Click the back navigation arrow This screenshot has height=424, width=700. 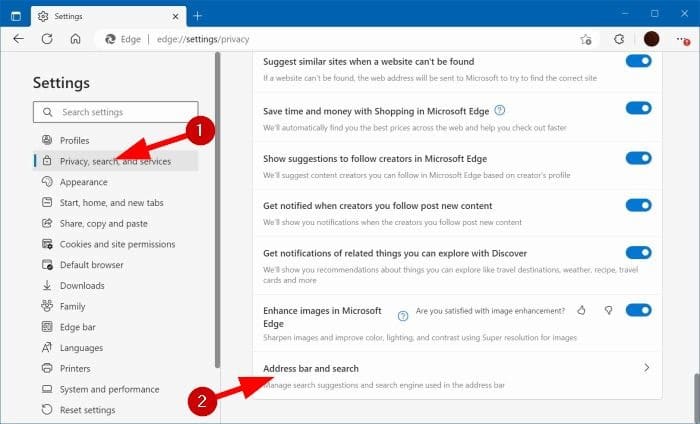[x=18, y=39]
